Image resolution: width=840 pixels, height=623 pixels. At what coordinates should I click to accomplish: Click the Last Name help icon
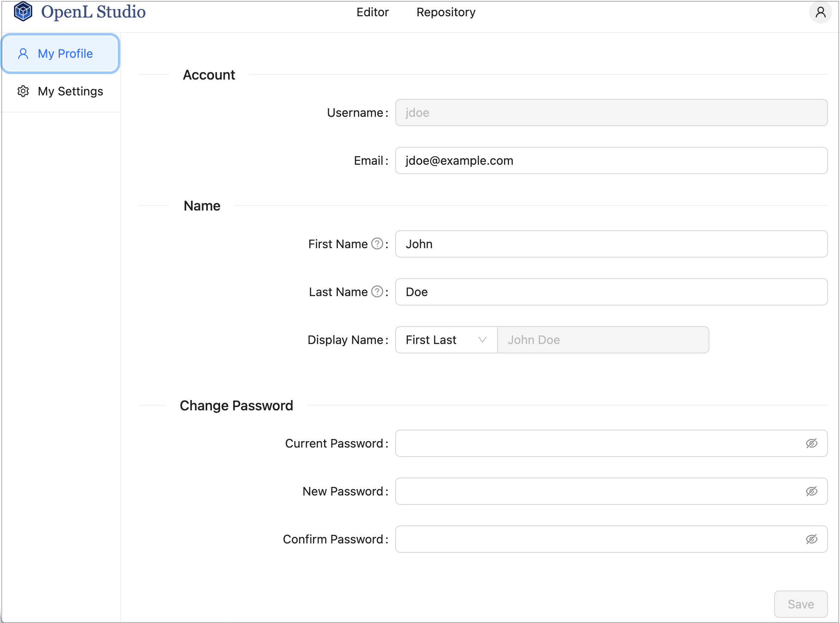coord(377,292)
